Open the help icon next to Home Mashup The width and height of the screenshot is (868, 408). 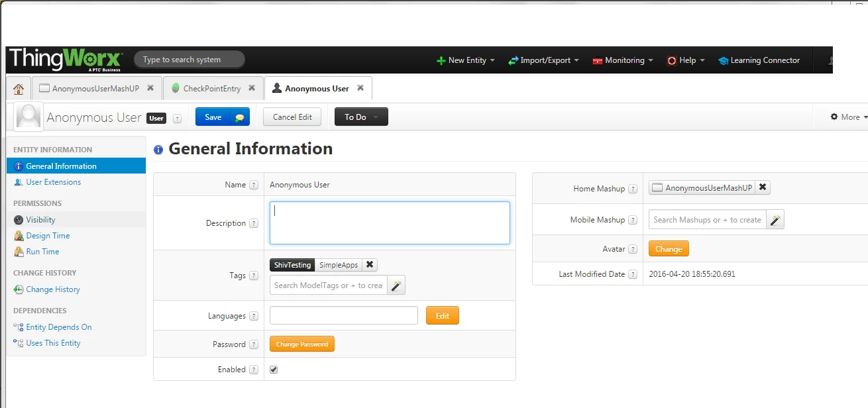click(633, 189)
